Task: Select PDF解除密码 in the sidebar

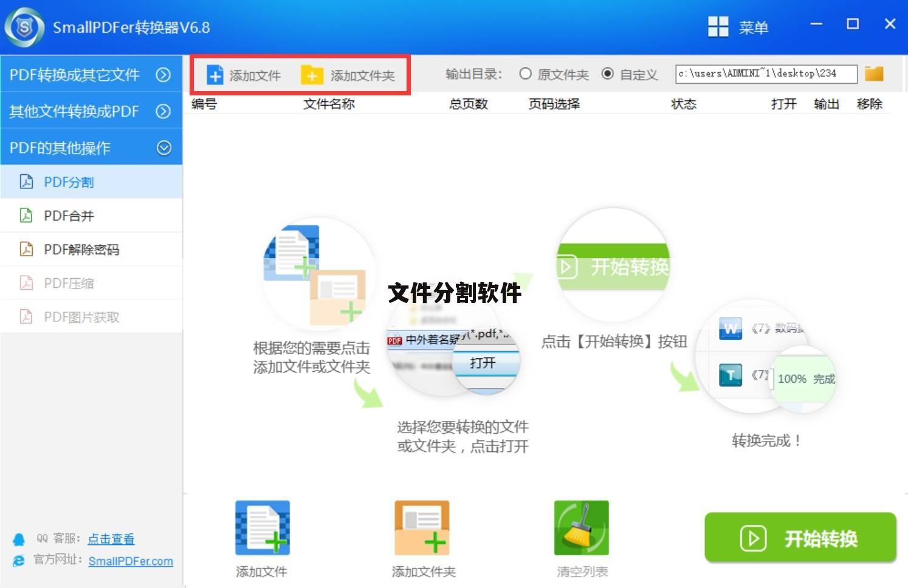Action: point(91,249)
